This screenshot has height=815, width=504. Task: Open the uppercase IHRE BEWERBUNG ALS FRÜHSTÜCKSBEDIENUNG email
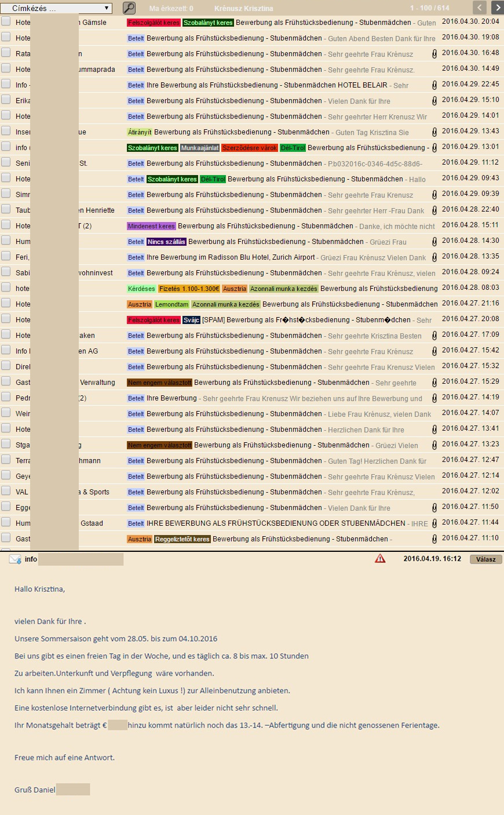(276, 523)
